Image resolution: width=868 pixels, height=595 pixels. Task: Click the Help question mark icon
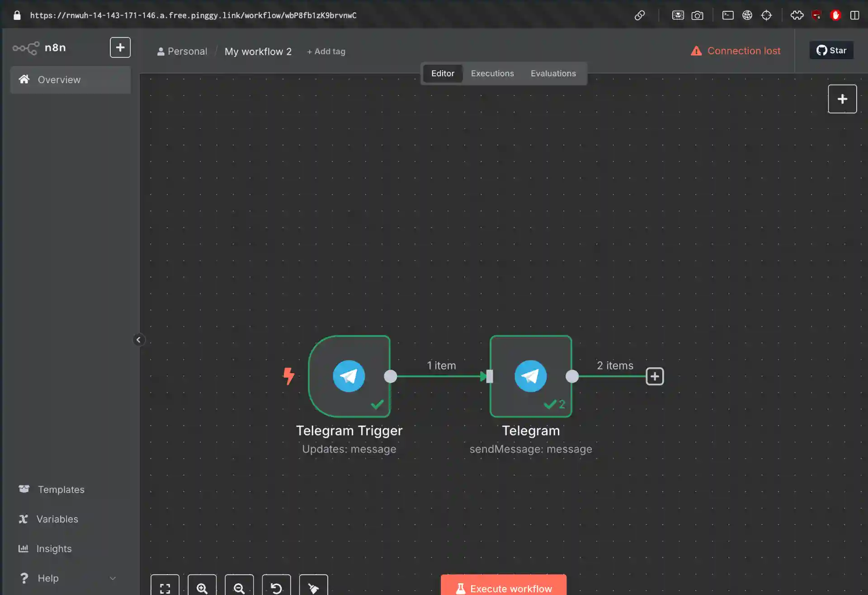(x=24, y=578)
